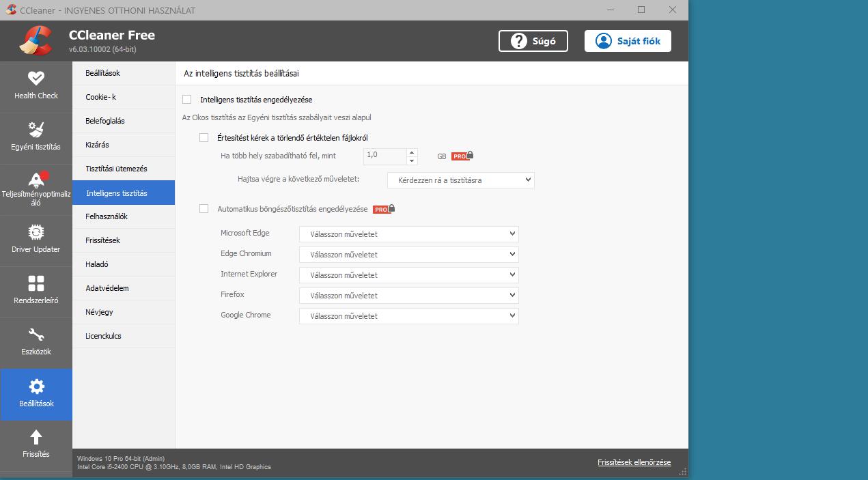Open Kizárás settings page
Viewport: 868px width, 480px height.
(x=124, y=145)
